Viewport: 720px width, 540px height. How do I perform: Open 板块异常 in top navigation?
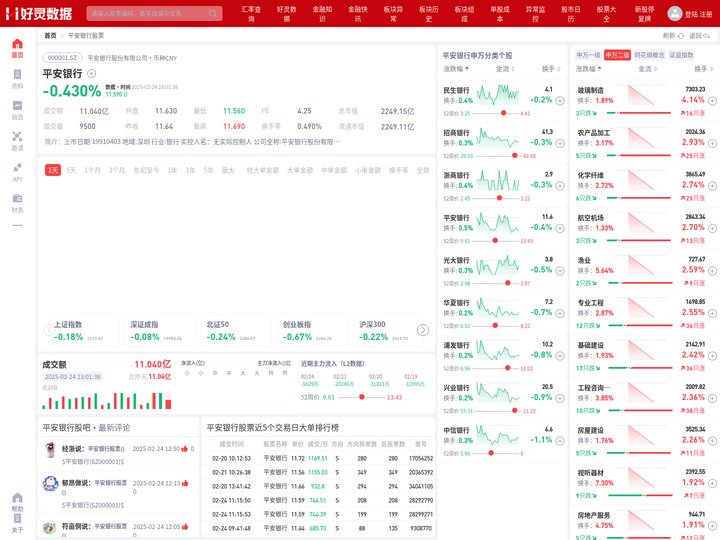point(394,14)
